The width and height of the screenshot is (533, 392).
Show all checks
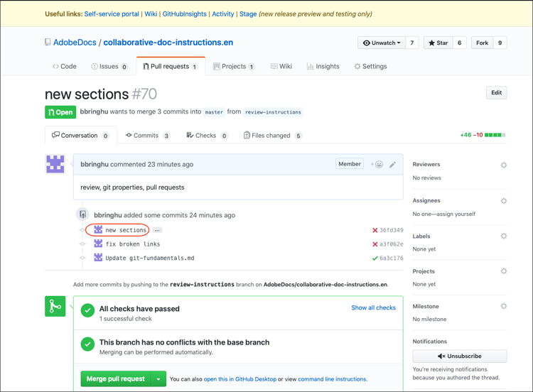373,307
